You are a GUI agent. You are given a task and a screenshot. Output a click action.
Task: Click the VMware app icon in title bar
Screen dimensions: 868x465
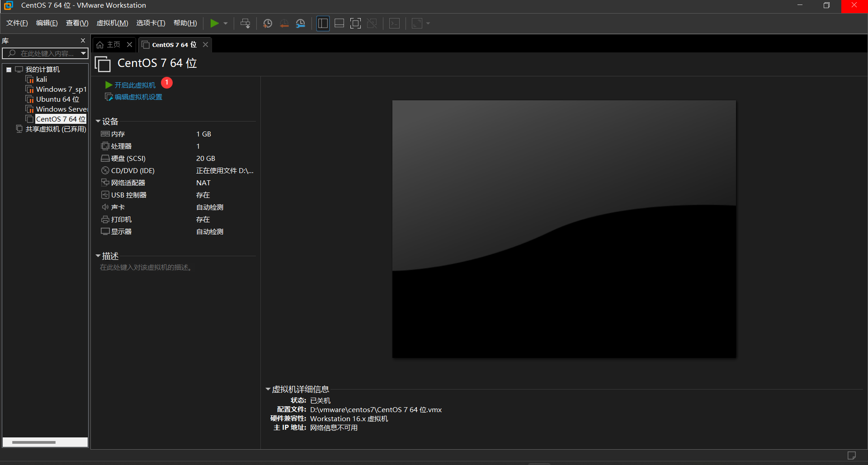[x=9, y=5]
